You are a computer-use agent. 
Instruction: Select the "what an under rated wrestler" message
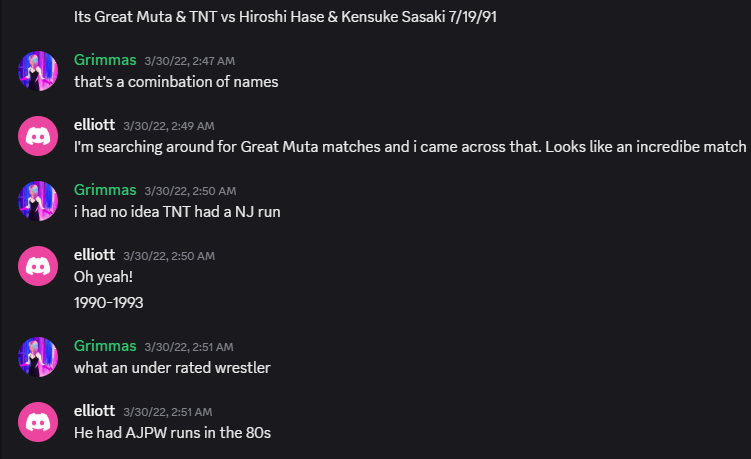(172, 368)
